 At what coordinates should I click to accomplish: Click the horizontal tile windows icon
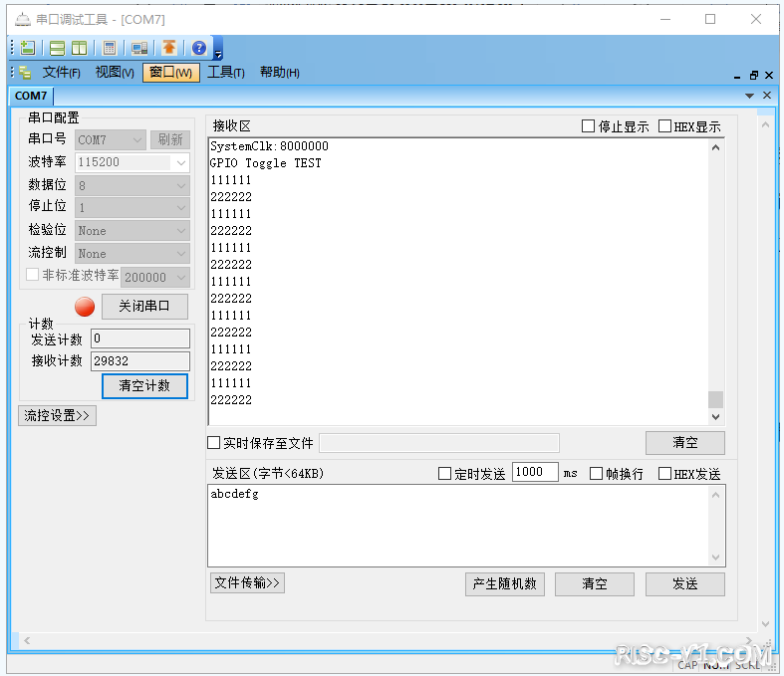point(57,48)
